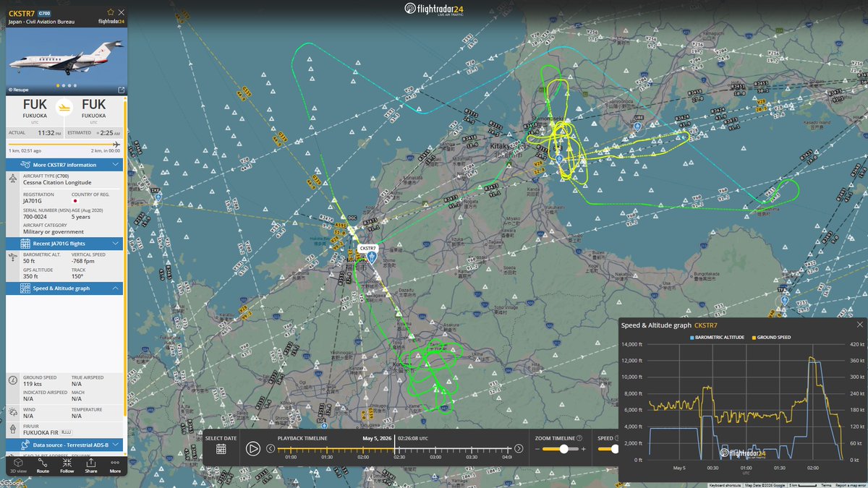Viewport: 868px width, 488px height.
Task: Follow the aircraft on the map
Action: 67,465
